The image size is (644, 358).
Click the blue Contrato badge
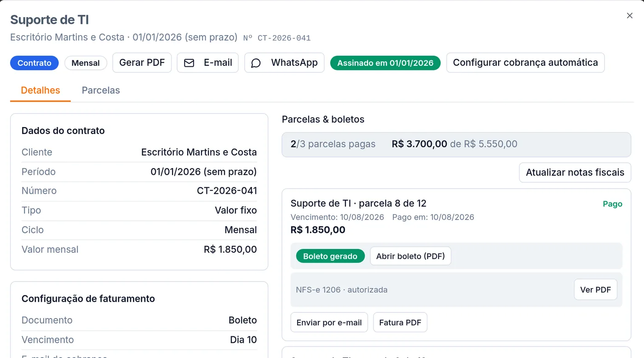pyautogui.click(x=34, y=63)
